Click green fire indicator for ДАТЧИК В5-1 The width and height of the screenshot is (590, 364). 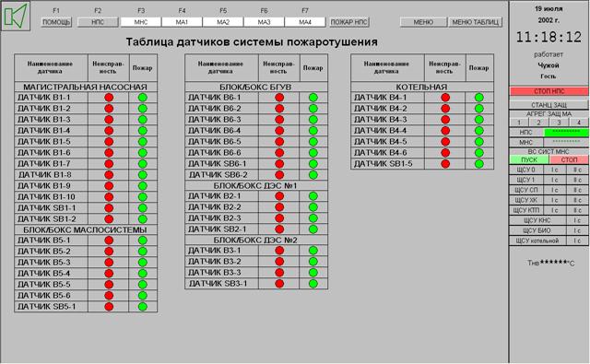pyautogui.click(x=143, y=241)
